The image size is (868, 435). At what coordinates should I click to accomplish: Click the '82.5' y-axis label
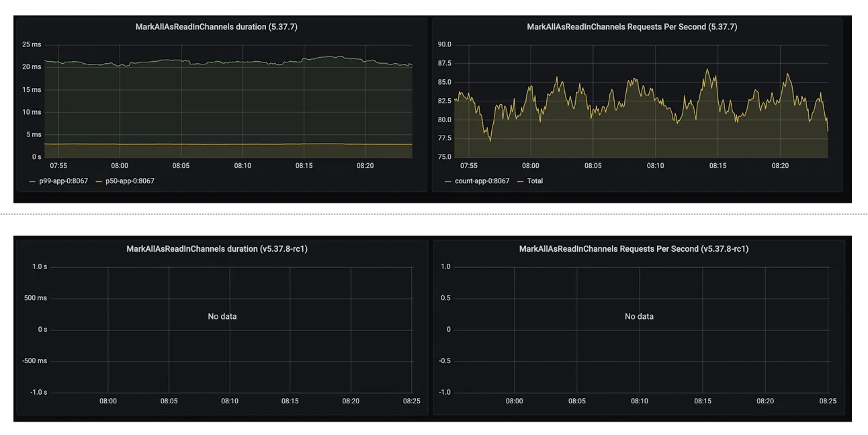pos(444,101)
